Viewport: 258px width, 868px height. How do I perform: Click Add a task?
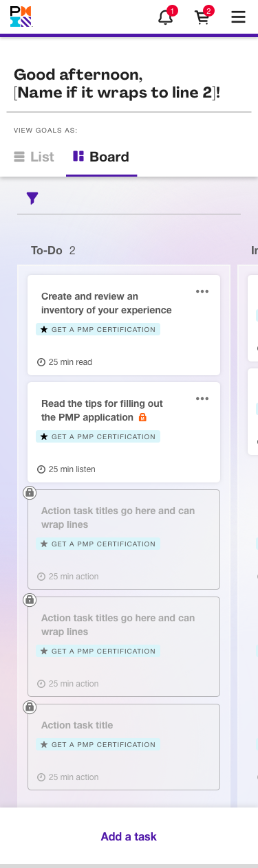129,836
